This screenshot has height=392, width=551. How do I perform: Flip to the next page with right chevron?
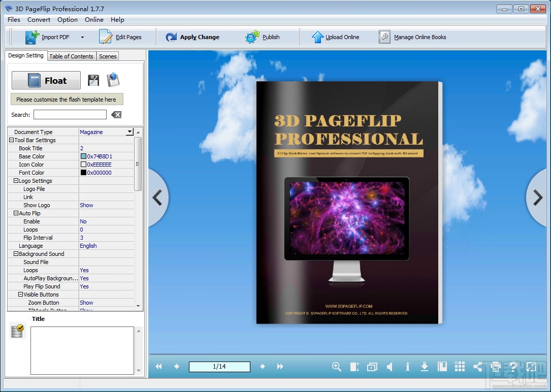pos(537,198)
